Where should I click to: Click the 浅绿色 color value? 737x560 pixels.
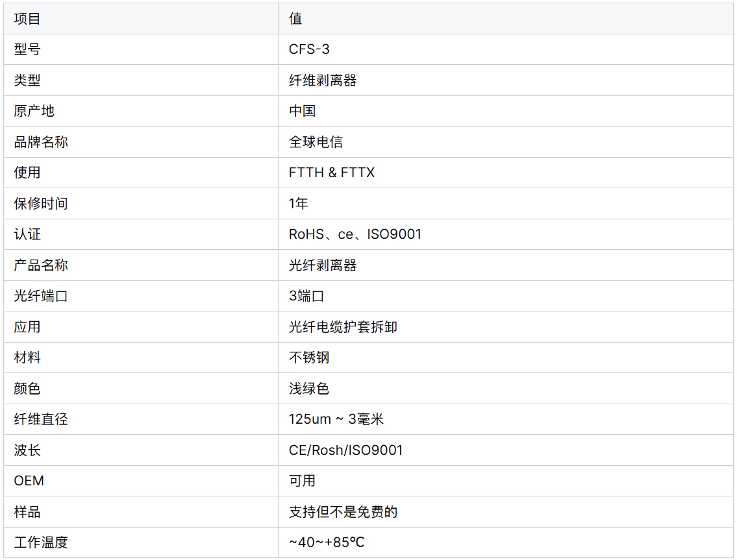309,389
